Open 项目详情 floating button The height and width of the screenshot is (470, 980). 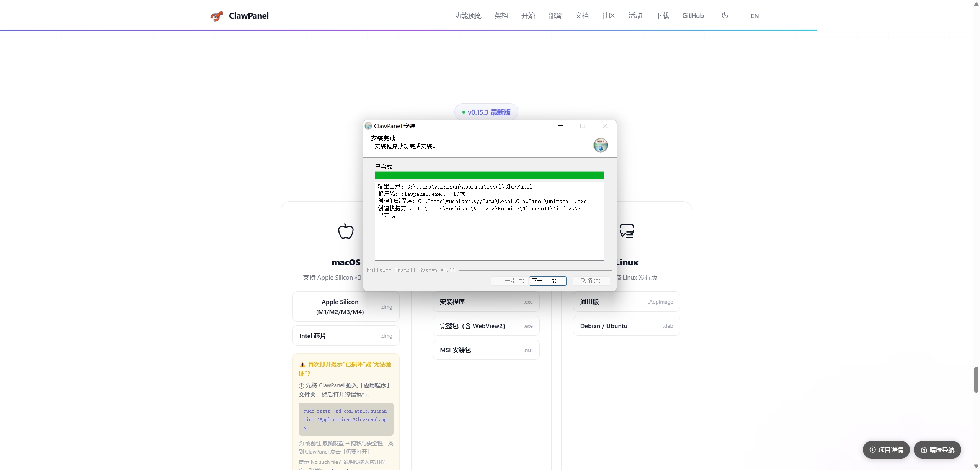pyautogui.click(x=886, y=450)
